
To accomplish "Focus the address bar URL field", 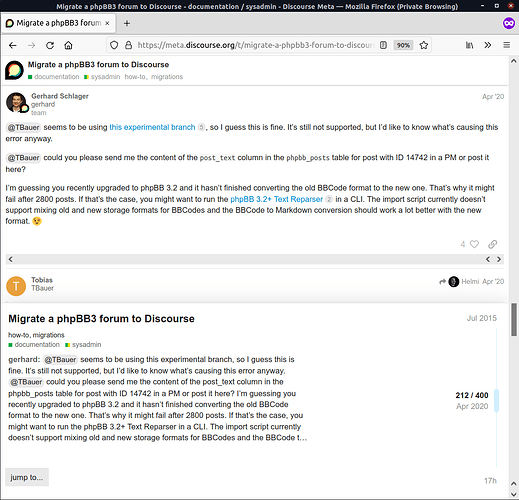I will 256,45.
